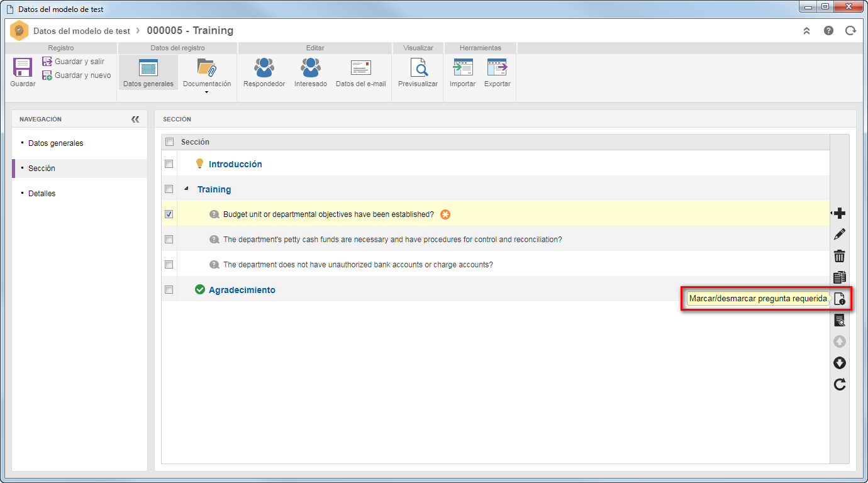
Task: Expand the Documentación dropdown arrow
Action: click(x=207, y=92)
